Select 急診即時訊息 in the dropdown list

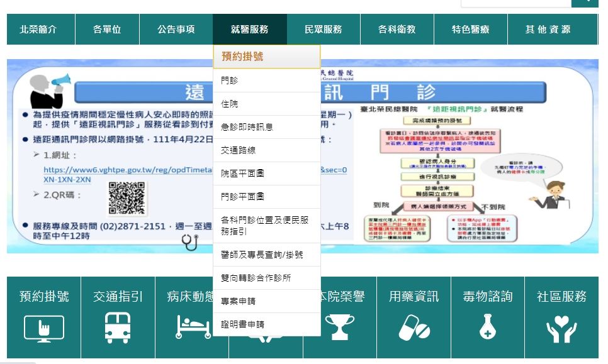[247, 127]
